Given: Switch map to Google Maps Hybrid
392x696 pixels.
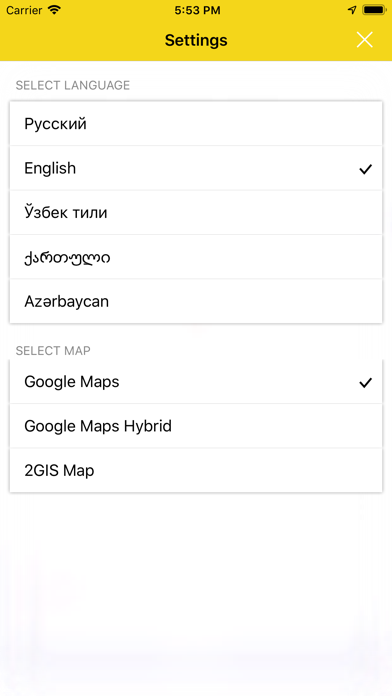Looking at the screenshot, I should pos(196,426).
